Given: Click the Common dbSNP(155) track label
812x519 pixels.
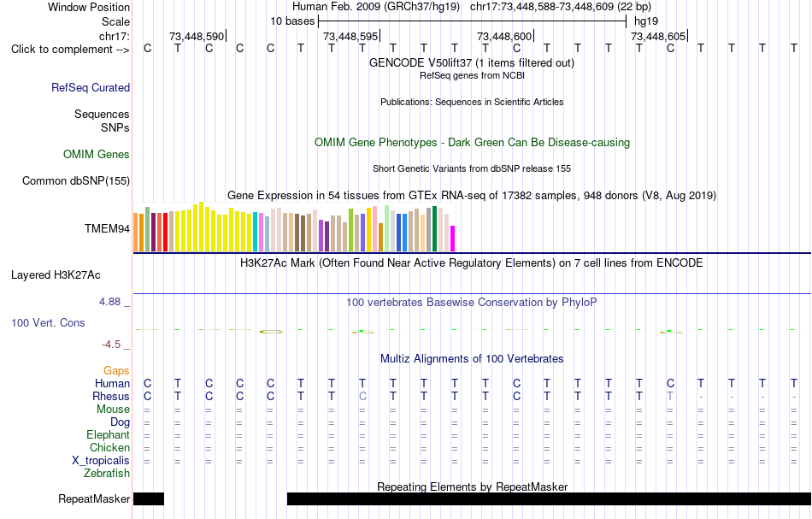Looking at the screenshot, I should [x=76, y=180].
